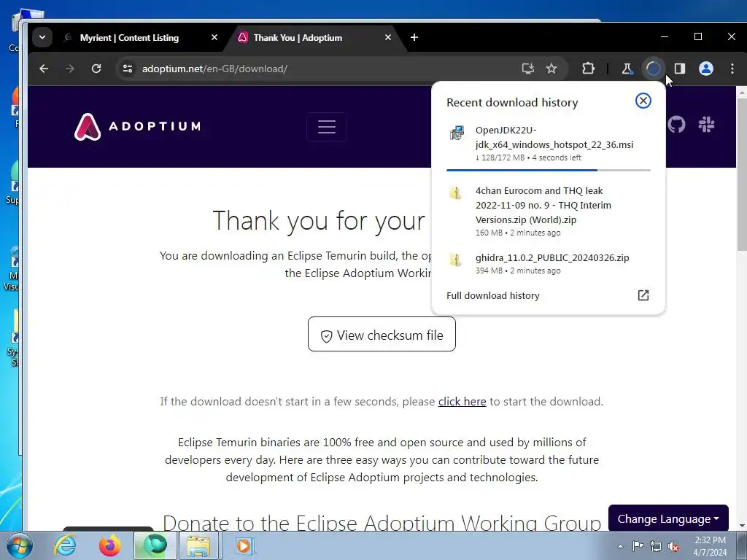747x560 pixels.
Task: Open ghidra_11.0.2_PUBLIC_20240326.zip entry
Action: coord(548,263)
